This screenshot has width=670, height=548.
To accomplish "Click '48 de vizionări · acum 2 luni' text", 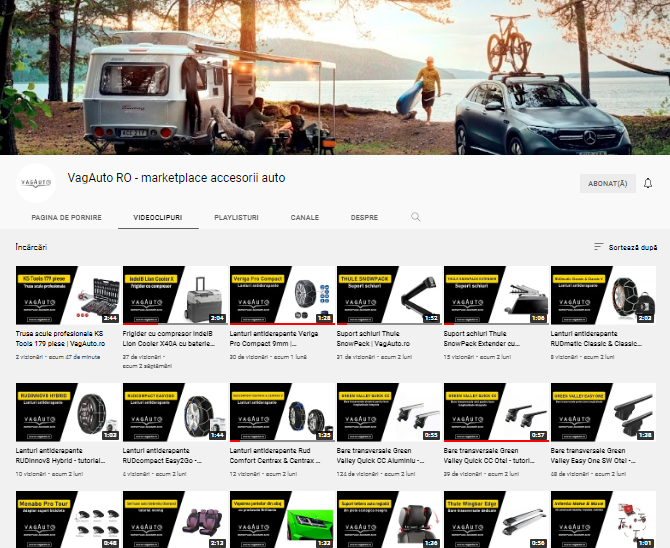I will [x=588, y=474].
